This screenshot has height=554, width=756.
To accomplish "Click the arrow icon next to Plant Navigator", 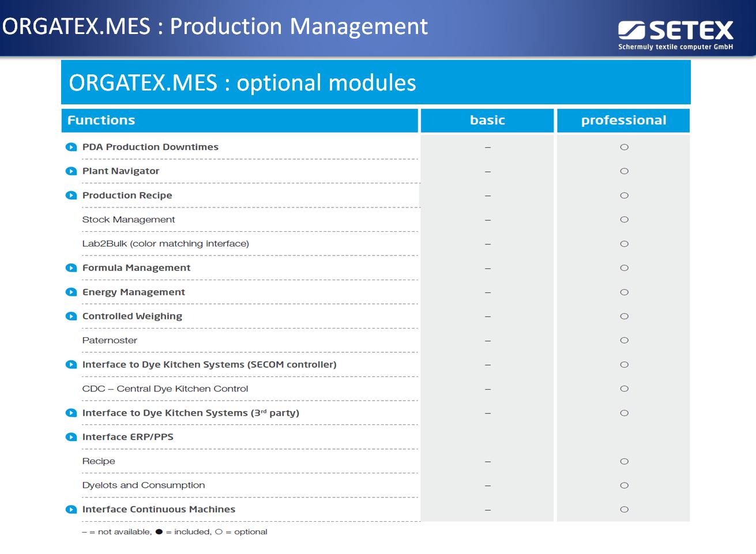I will tap(71, 171).
